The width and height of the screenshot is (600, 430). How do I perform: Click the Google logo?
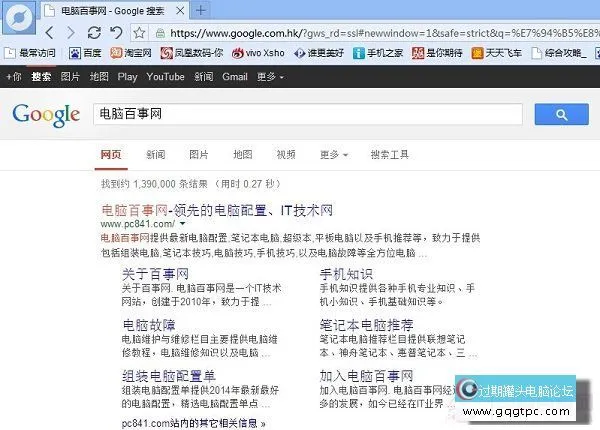point(46,115)
